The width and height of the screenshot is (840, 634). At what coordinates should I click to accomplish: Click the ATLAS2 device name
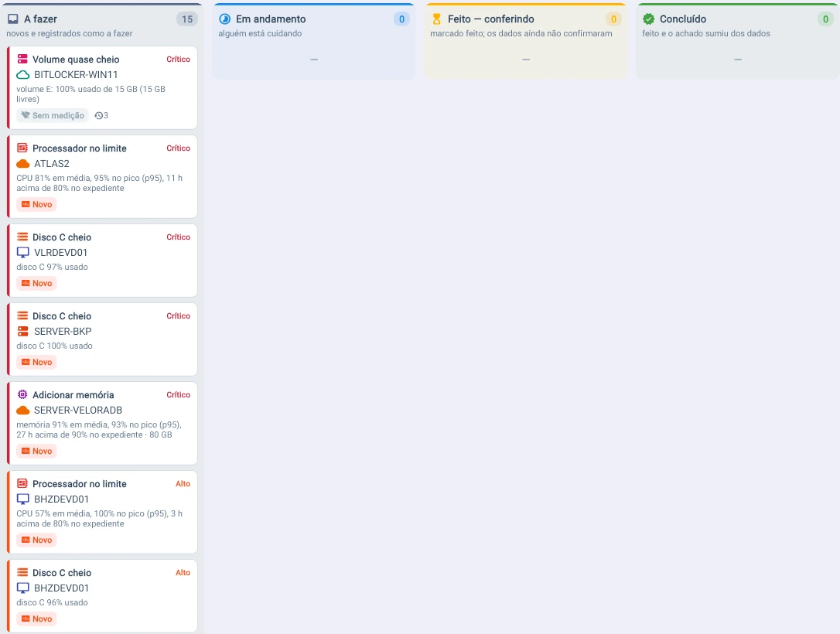tap(52, 164)
